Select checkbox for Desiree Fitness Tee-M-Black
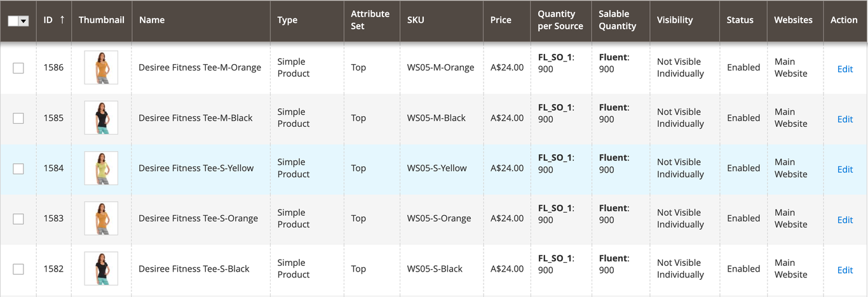This screenshot has height=297, width=868. pyautogui.click(x=18, y=118)
